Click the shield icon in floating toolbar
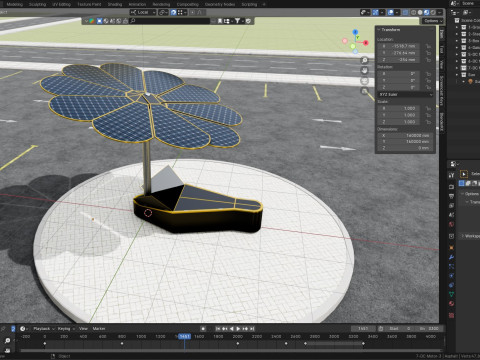Screen dimensions: 480x360 point(248,21)
